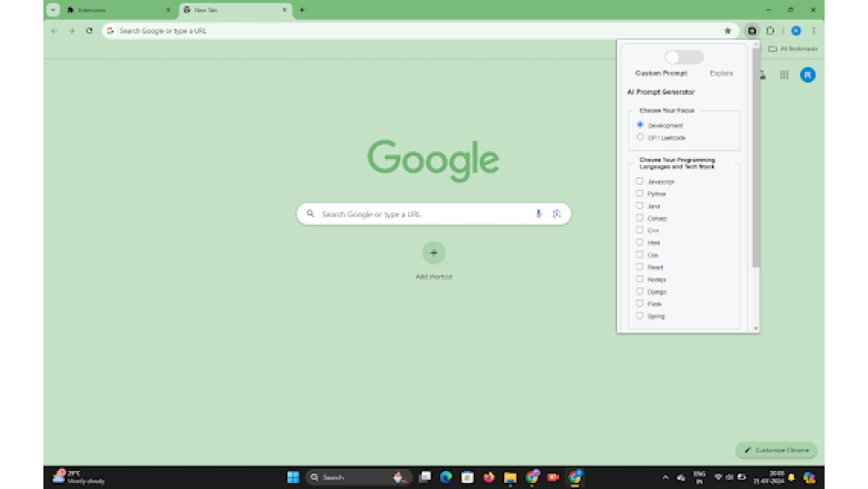Check the Javascript checkbox

point(640,181)
